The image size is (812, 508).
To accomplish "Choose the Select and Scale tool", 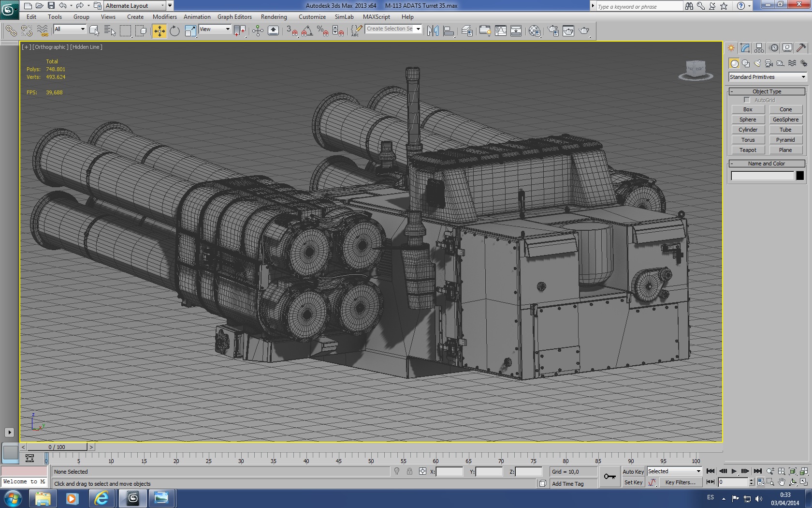I will (190, 31).
